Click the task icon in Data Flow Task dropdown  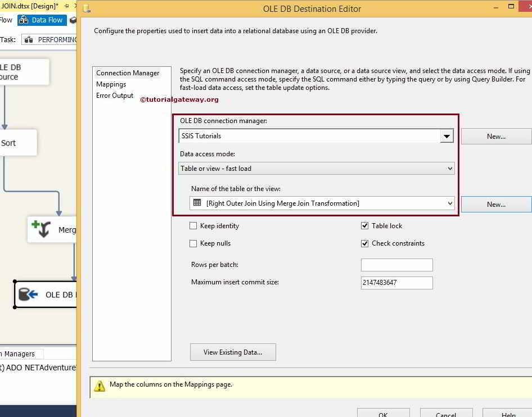point(29,40)
